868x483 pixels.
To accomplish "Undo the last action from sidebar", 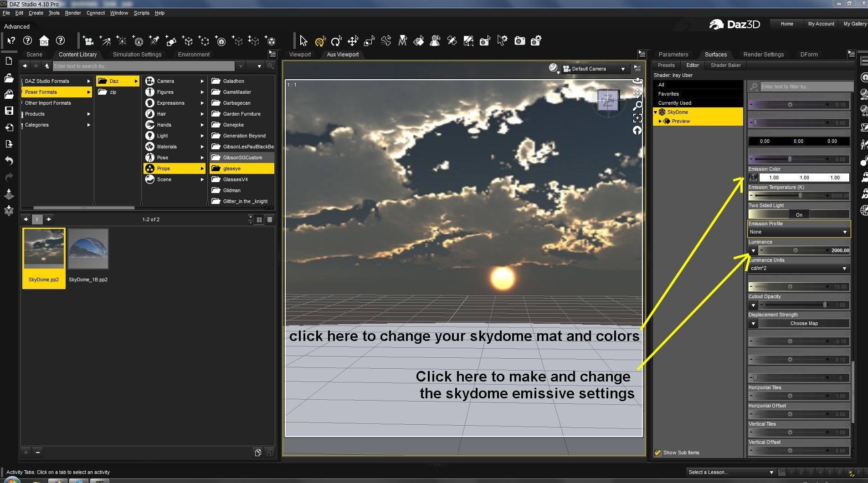I will click(9, 161).
